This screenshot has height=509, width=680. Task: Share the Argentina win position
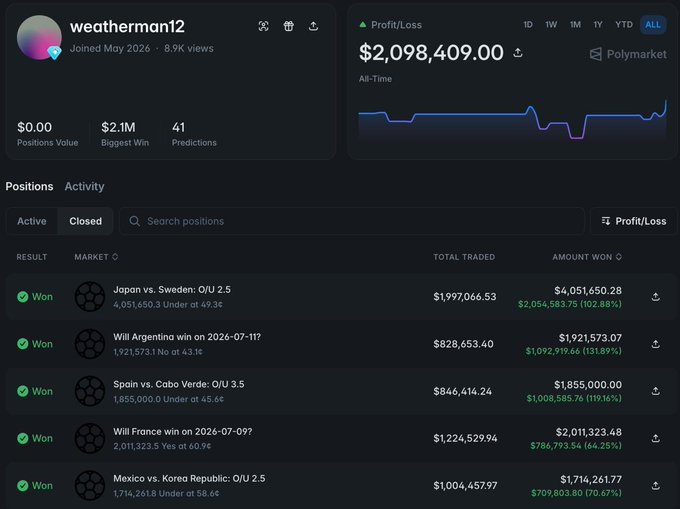pos(656,344)
